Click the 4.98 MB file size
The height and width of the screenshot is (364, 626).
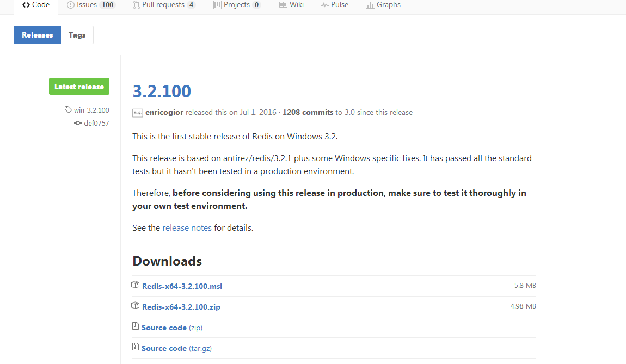pyautogui.click(x=523, y=306)
